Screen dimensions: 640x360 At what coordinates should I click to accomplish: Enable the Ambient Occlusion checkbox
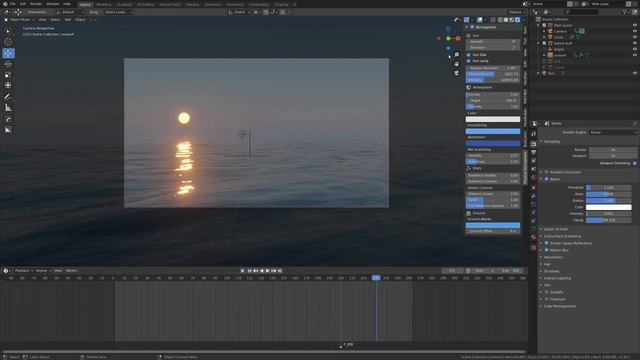pyautogui.click(x=547, y=172)
